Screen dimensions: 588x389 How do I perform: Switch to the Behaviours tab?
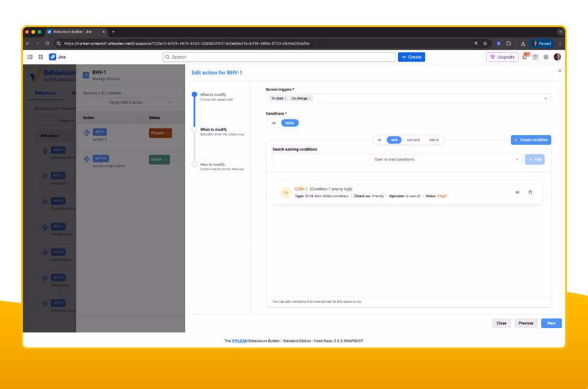45,93
